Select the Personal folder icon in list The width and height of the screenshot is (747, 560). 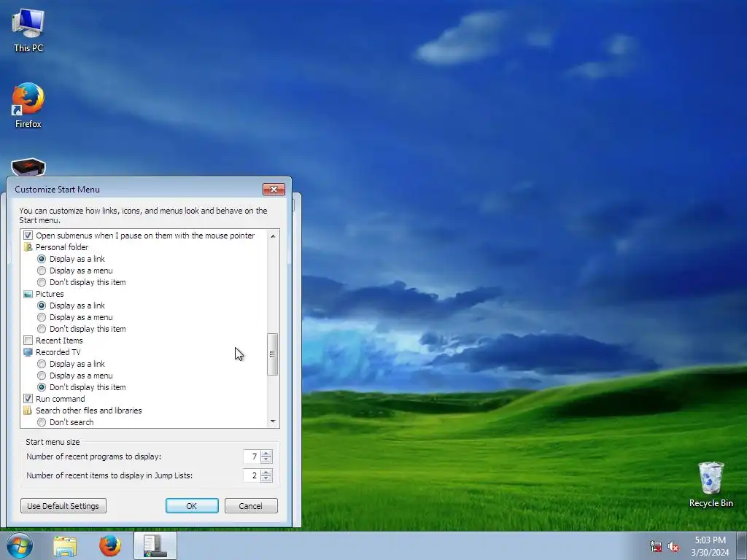pos(28,247)
